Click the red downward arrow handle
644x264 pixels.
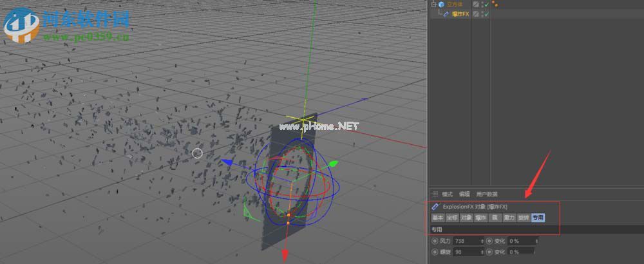pyautogui.click(x=285, y=256)
